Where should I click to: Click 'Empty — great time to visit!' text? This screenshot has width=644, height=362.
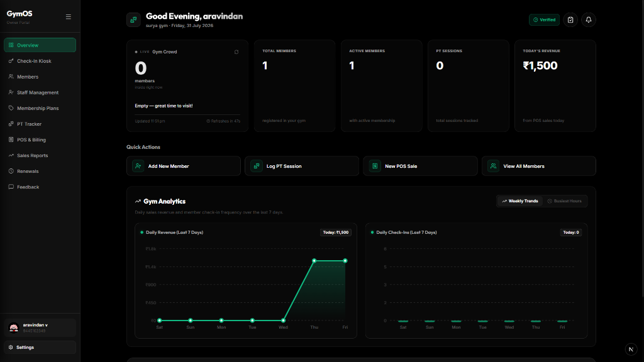164,106
